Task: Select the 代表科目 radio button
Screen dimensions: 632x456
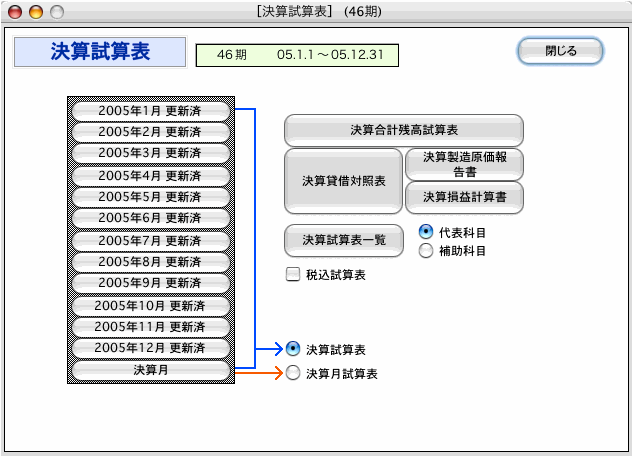Action: point(426,232)
